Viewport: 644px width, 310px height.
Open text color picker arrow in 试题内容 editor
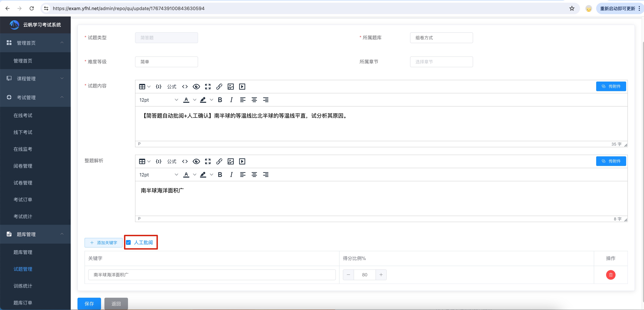(x=195, y=100)
